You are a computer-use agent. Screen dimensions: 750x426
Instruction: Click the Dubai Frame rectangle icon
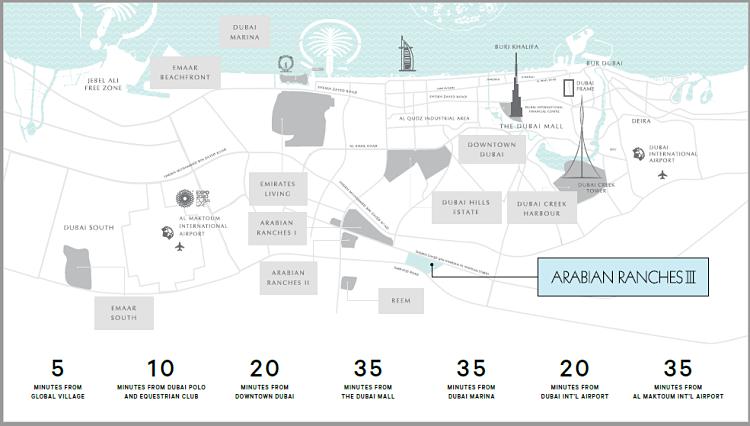pyautogui.click(x=568, y=88)
